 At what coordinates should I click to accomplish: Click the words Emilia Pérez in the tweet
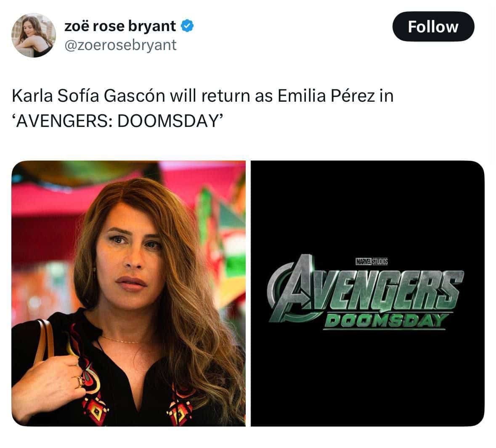click(326, 96)
